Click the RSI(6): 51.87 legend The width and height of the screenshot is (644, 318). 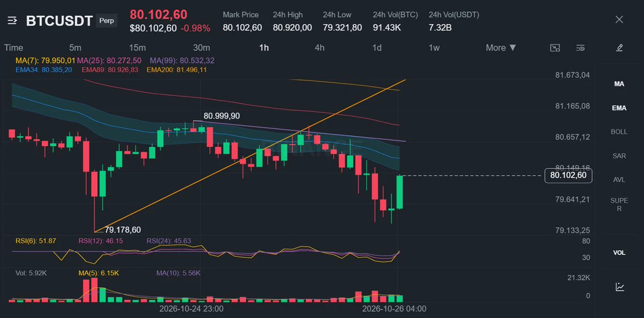point(36,241)
